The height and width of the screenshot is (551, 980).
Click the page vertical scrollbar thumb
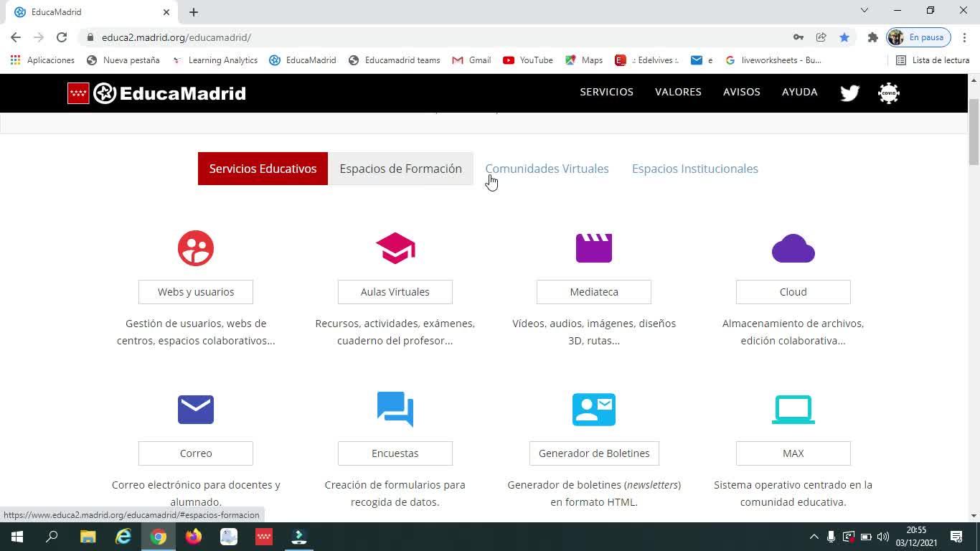tap(974, 133)
